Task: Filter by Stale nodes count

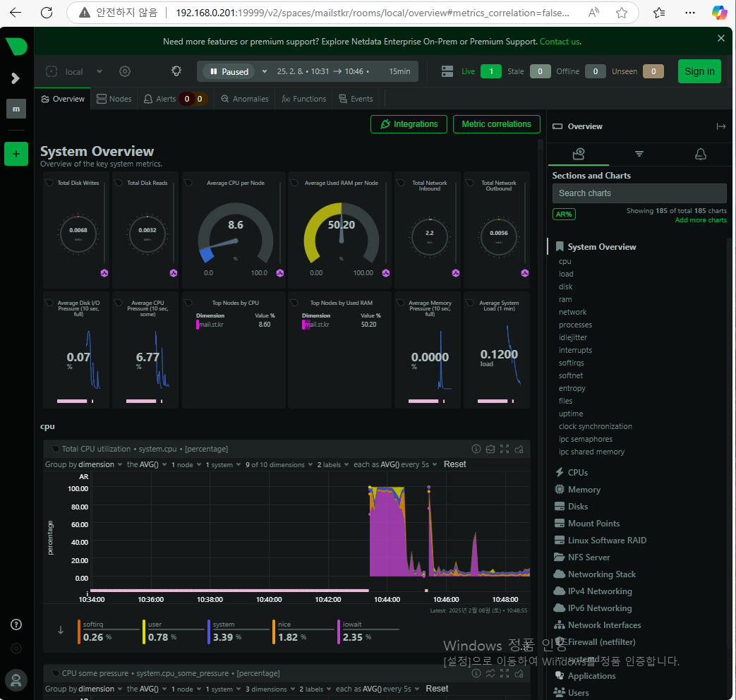Action: pyautogui.click(x=541, y=71)
